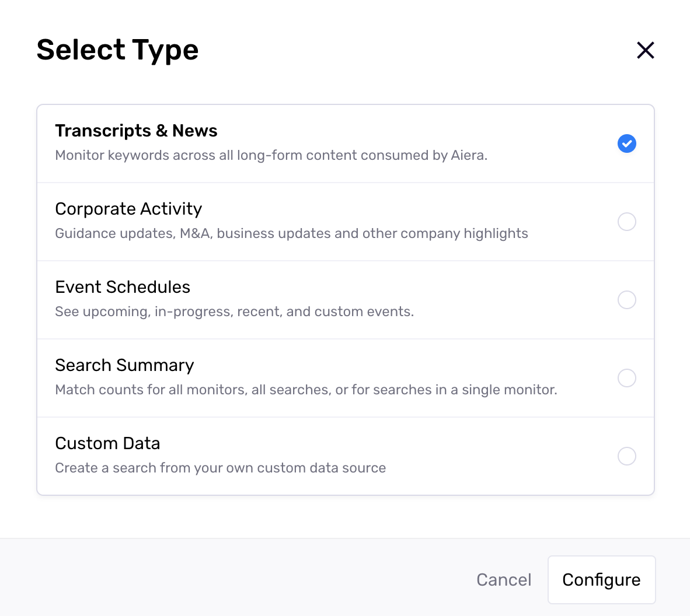Click the Transcripts & News title

136,131
